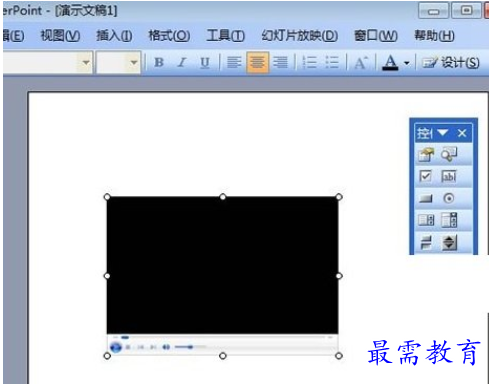
Task: Click View Code icon in Control Toolbox
Action: [x=449, y=154]
